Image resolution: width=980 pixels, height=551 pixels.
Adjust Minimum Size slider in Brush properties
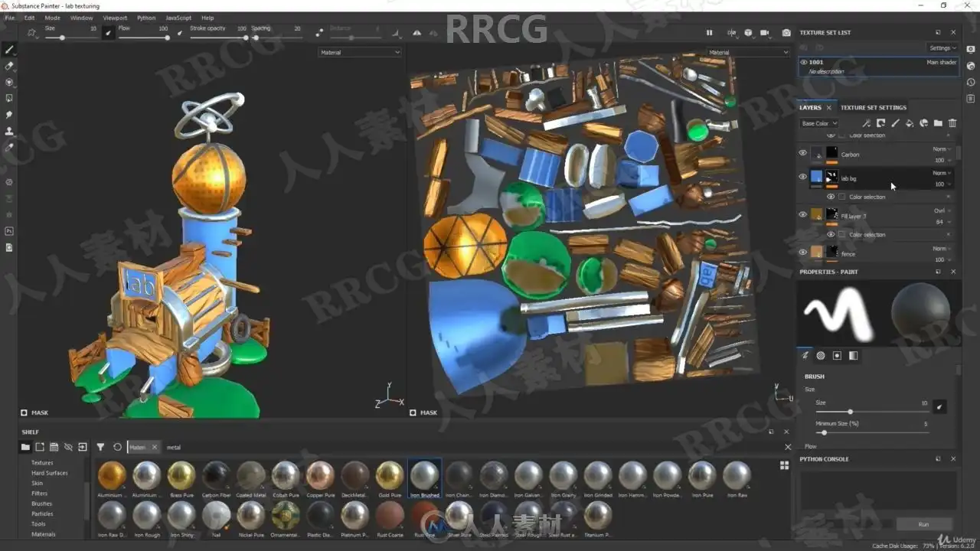[873, 432]
